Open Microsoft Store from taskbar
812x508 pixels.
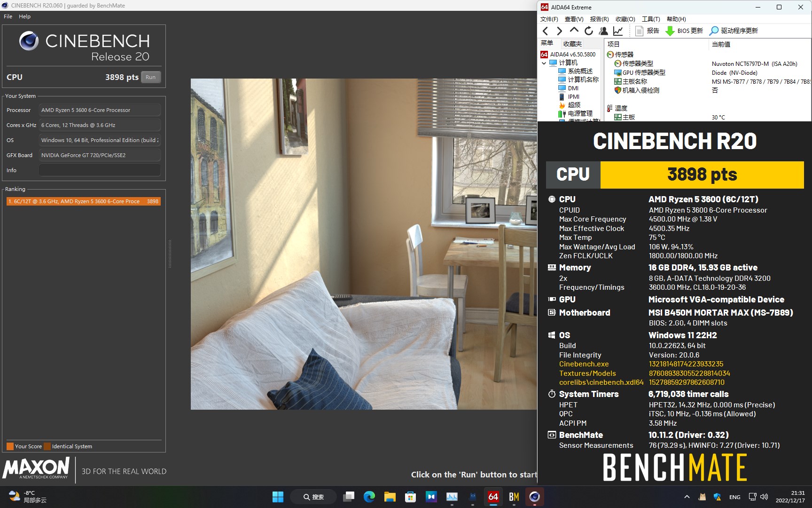click(x=411, y=497)
